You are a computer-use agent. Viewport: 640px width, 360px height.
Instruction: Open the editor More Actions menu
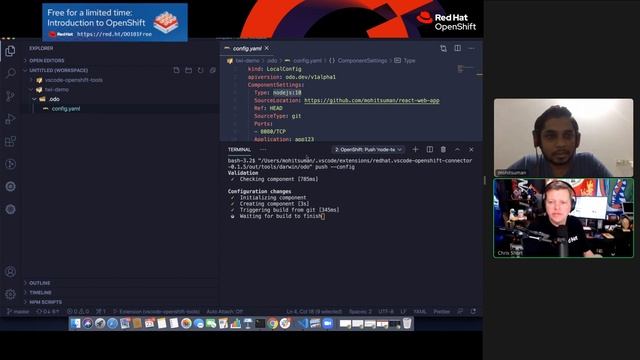pos(471,48)
